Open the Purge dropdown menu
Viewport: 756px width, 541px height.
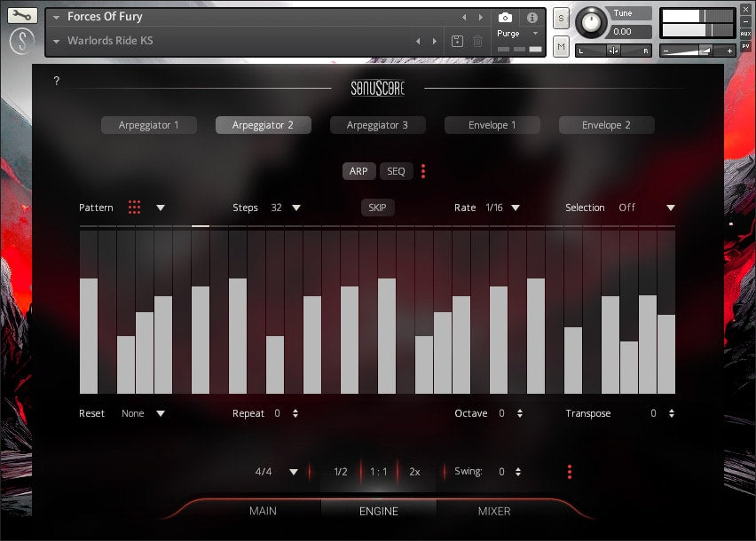pyautogui.click(x=517, y=33)
